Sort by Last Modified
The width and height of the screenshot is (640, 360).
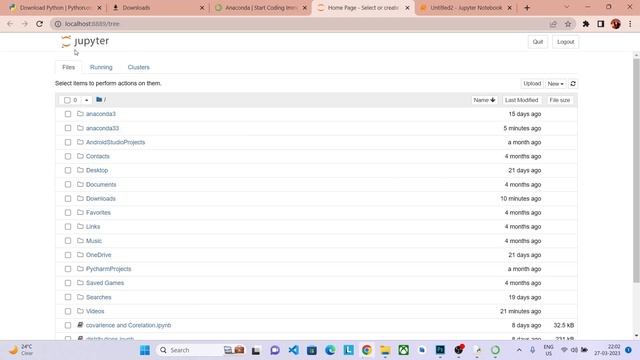click(521, 100)
